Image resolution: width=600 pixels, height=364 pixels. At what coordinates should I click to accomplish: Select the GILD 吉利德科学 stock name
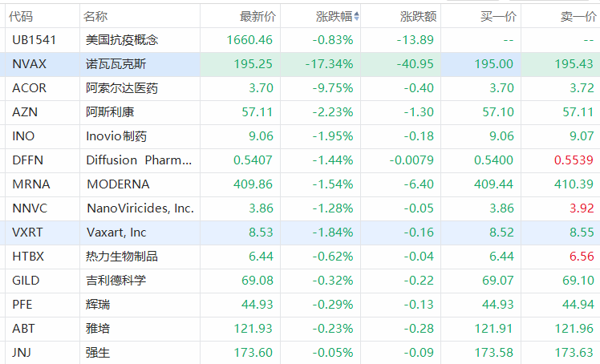(x=116, y=281)
